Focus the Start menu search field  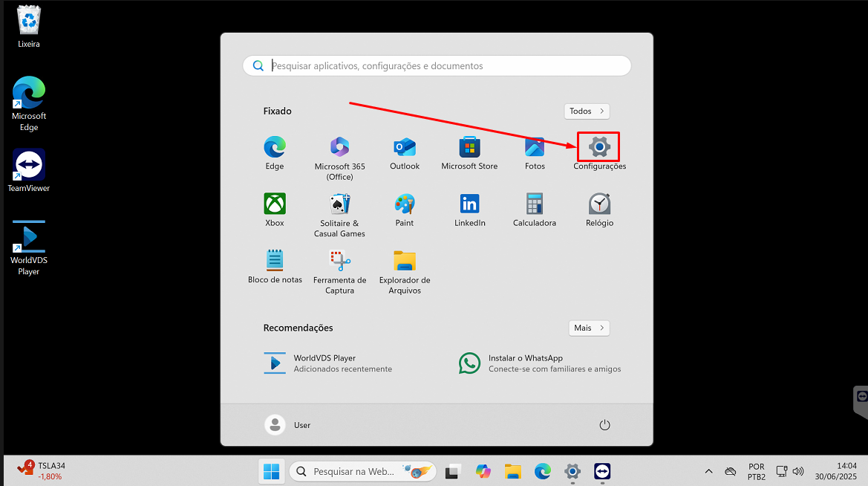[x=437, y=66]
